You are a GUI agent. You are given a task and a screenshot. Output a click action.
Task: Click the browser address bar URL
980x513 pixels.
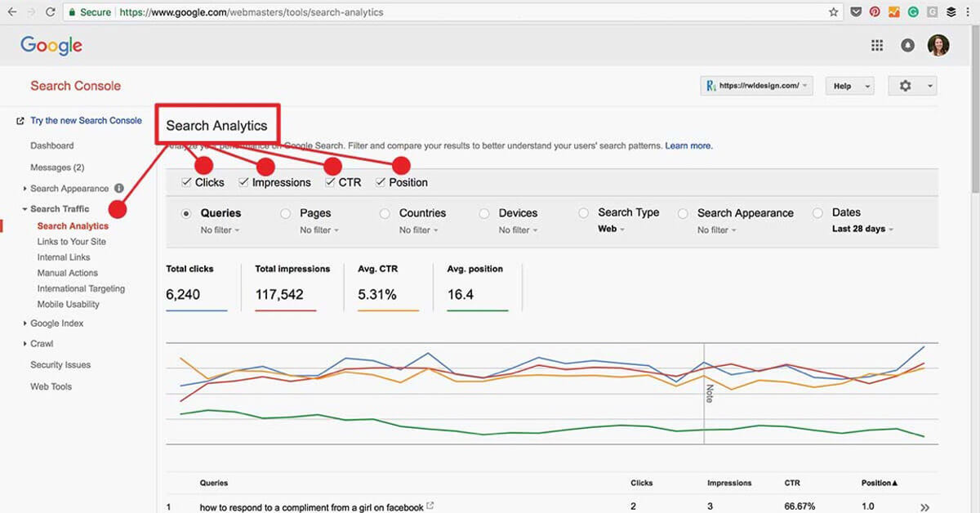coord(251,12)
